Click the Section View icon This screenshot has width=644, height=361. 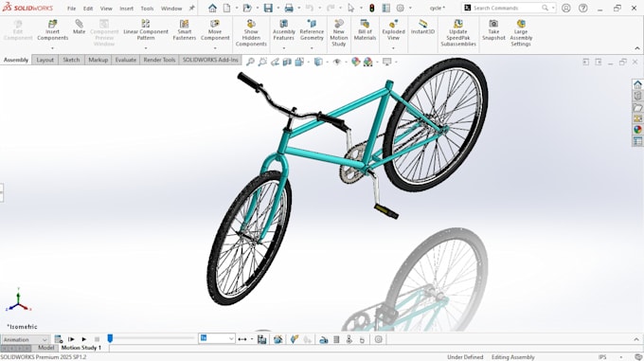pos(287,62)
